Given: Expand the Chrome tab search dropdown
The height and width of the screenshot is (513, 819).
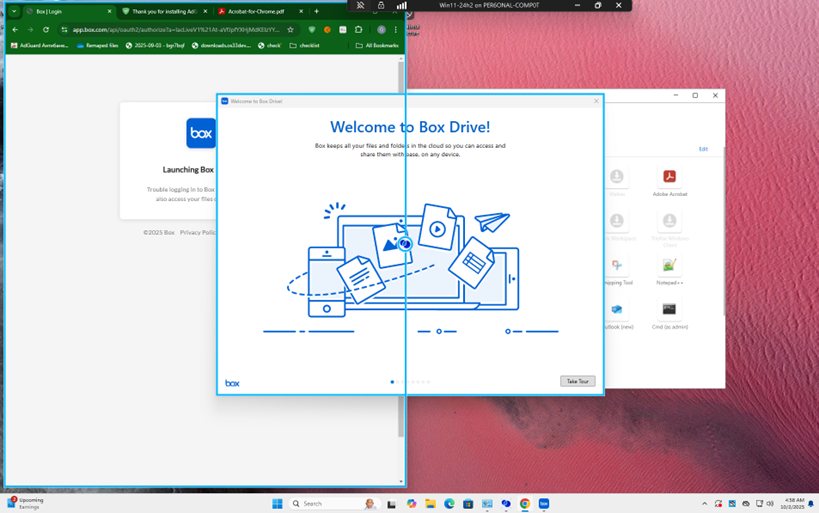Looking at the screenshot, I should coord(14,11).
